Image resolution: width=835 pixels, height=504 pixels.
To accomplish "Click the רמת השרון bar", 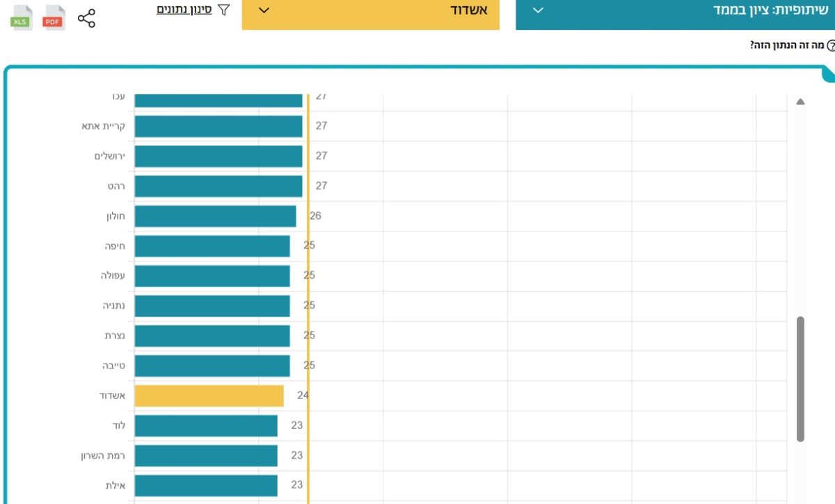I will [206, 455].
